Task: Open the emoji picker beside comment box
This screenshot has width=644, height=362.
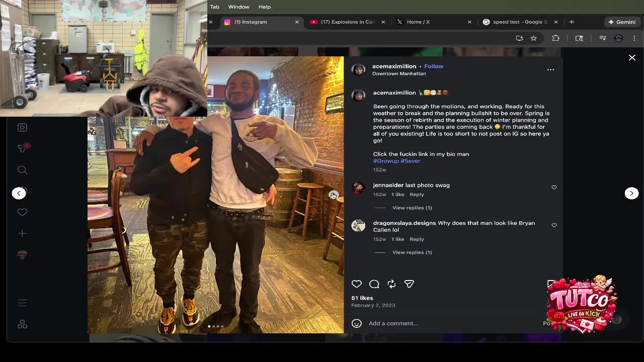Action: click(x=356, y=323)
